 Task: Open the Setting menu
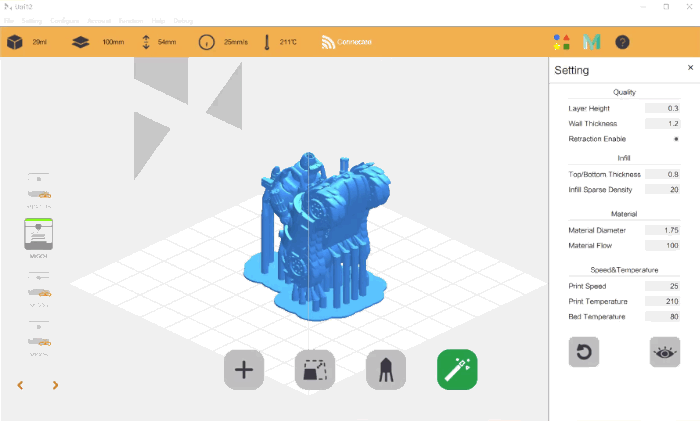click(x=32, y=21)
